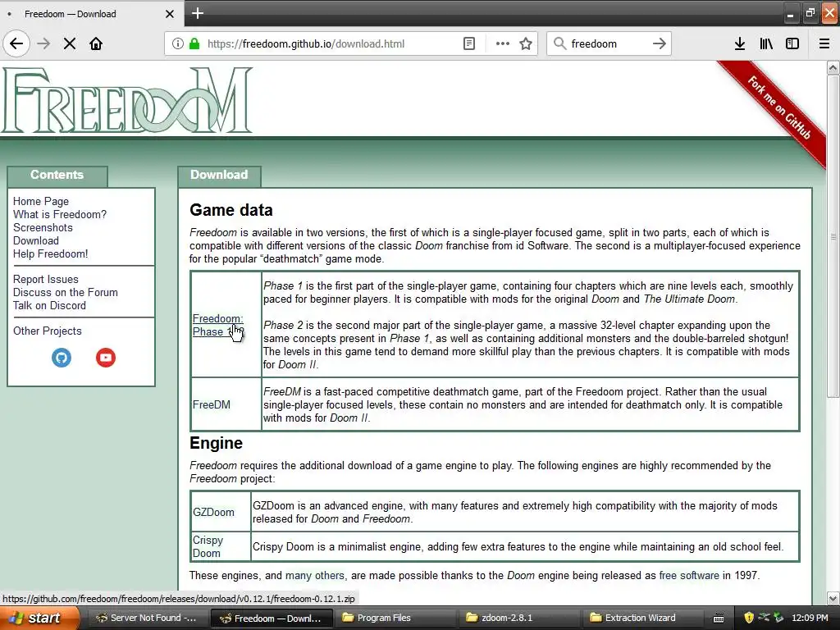Viewport: 840px width, 630px height.
Task: Click the Contents panel header
Action: click(x=57, y=176)
